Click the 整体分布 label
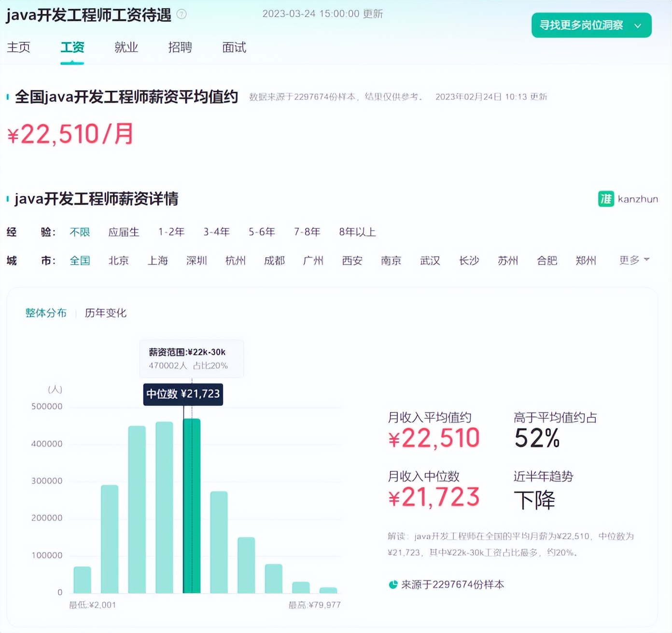This screenshot has height=633, width=672. pyautogui.click(x=46, y=313)
